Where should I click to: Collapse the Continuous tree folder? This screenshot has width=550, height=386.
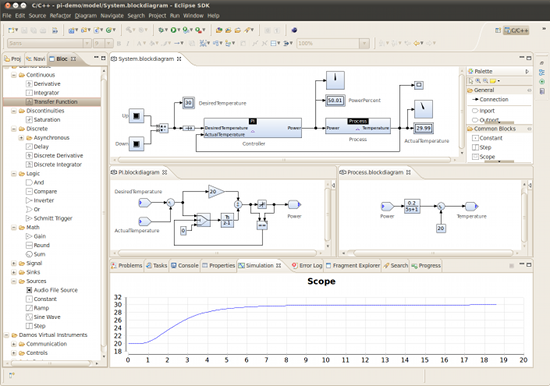[x=14, y=75]
